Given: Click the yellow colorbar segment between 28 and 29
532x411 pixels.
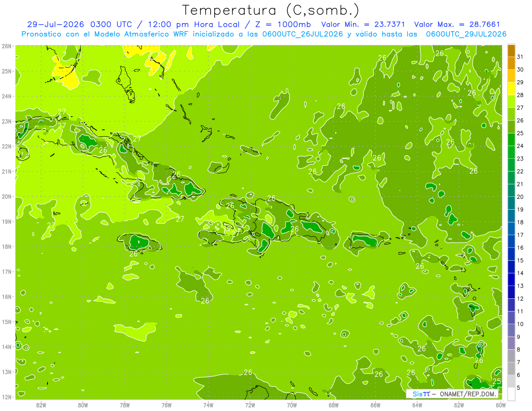Looking at the screenshot, I should click(x=511, y=88).
